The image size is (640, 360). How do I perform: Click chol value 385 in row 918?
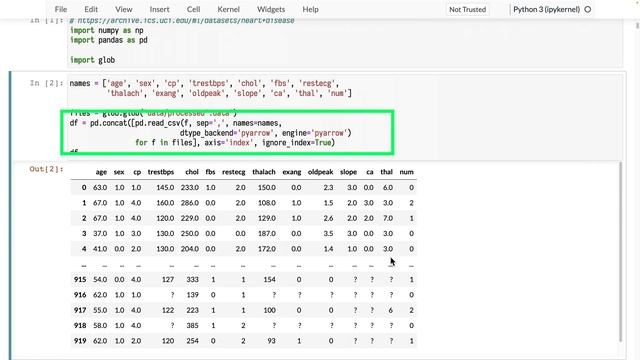192,325
